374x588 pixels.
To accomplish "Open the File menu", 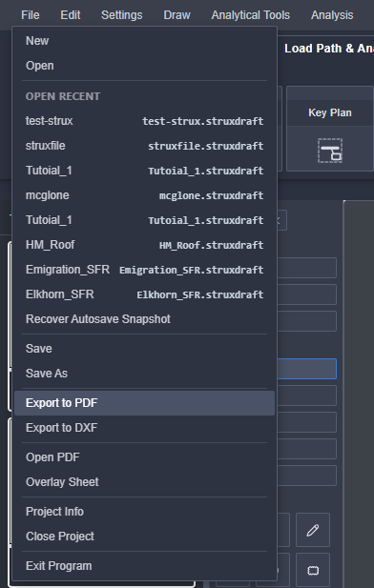I will [x=30, y=15].
